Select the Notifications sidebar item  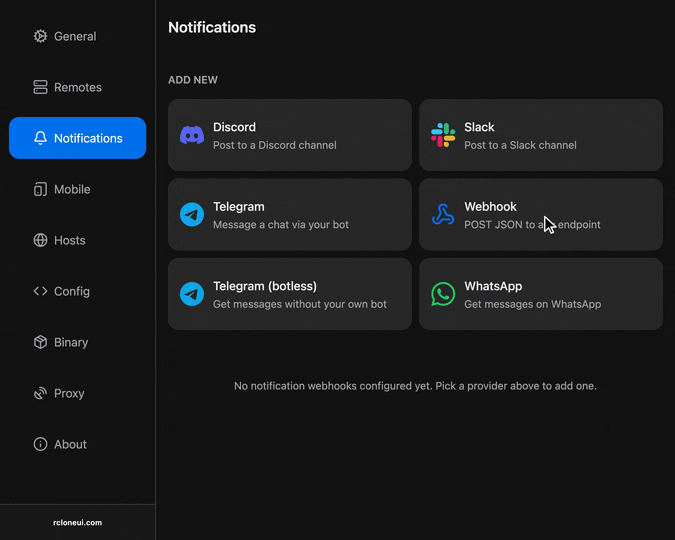(x=77, y=138)
